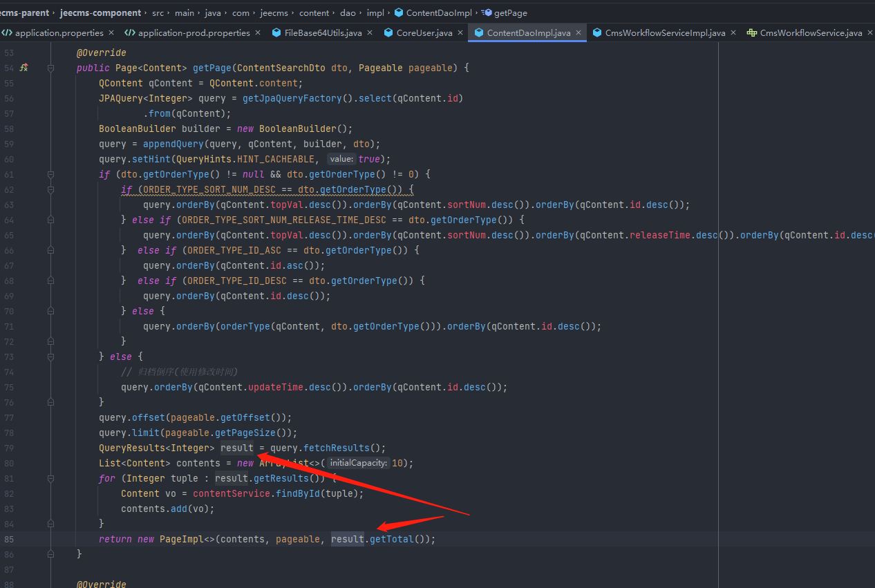875x588 pixels.
Task: Fold the for loop at line 81
Action: point(50,478)
